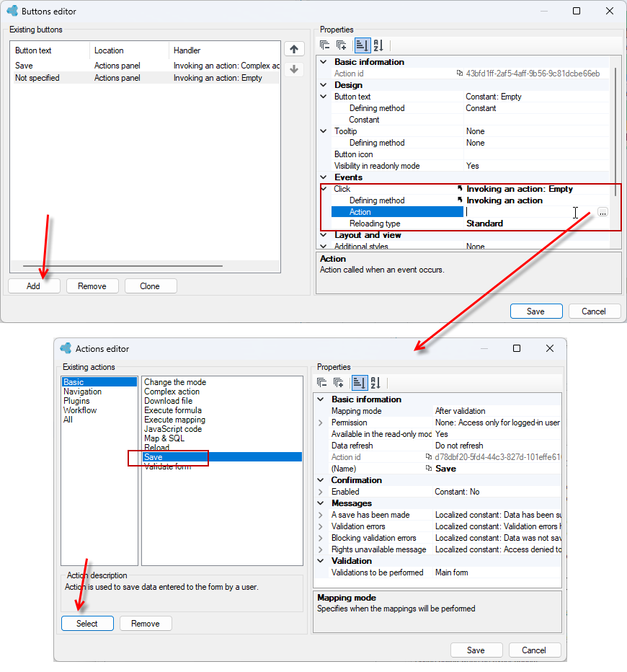Collapse the Events section
This screenshot has height=672, width=627.
tap(324, 177)
